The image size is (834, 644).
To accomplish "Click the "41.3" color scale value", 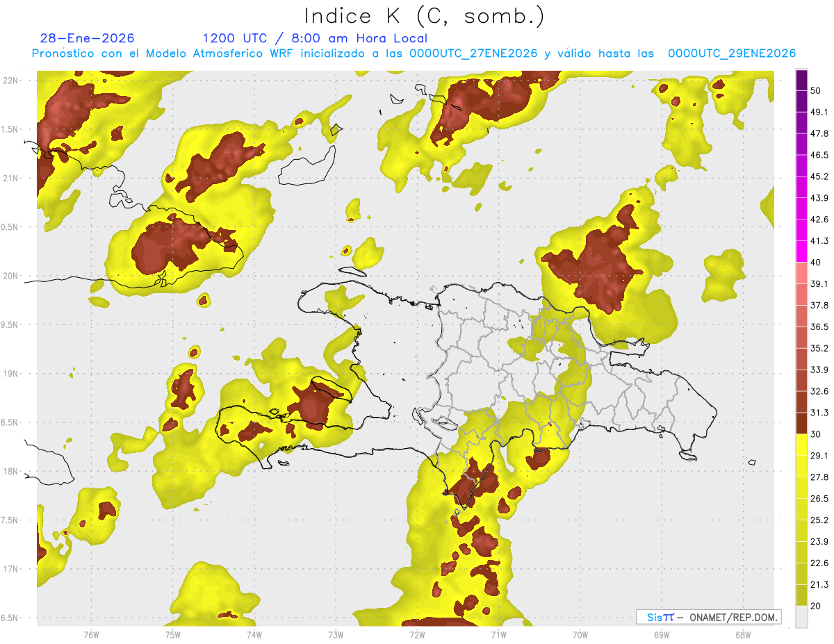I will 819,241.
